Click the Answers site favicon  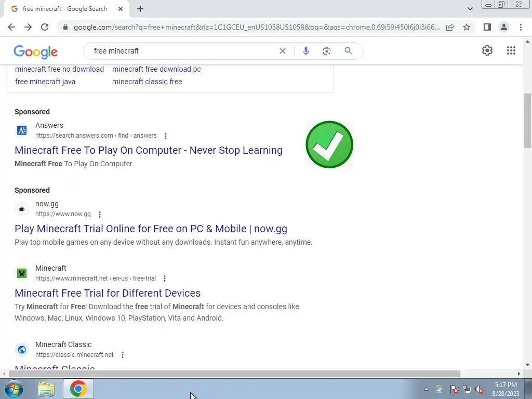(x=22, y=130)
